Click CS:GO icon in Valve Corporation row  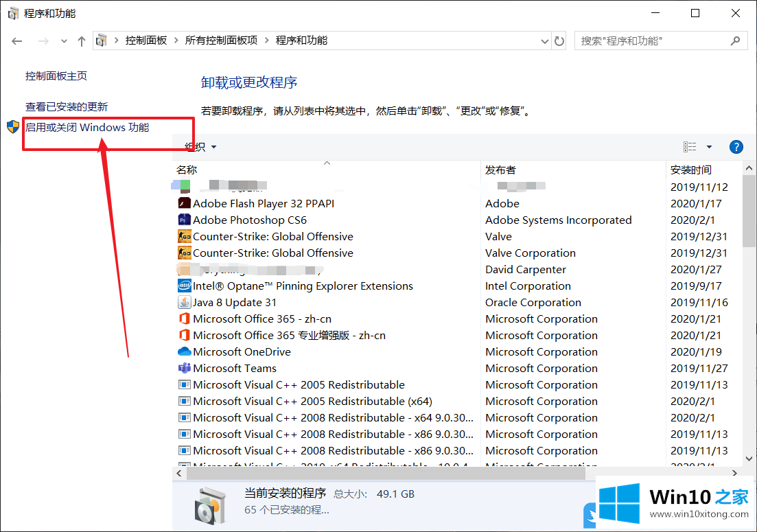click(x=185, y=253)
